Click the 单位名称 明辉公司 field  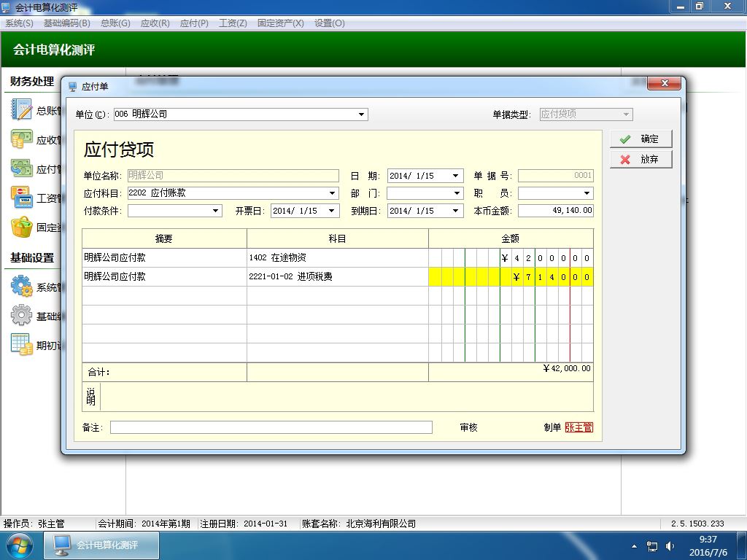point(233,176)
